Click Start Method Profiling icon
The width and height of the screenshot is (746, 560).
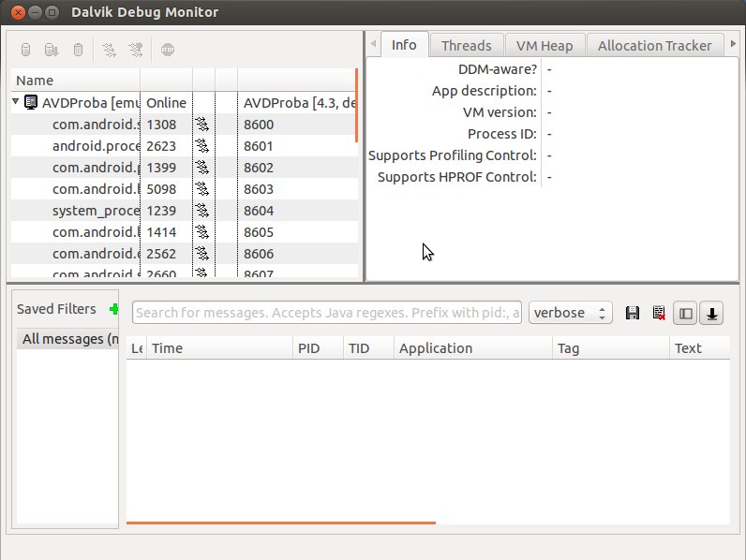[x=136, y=50]
